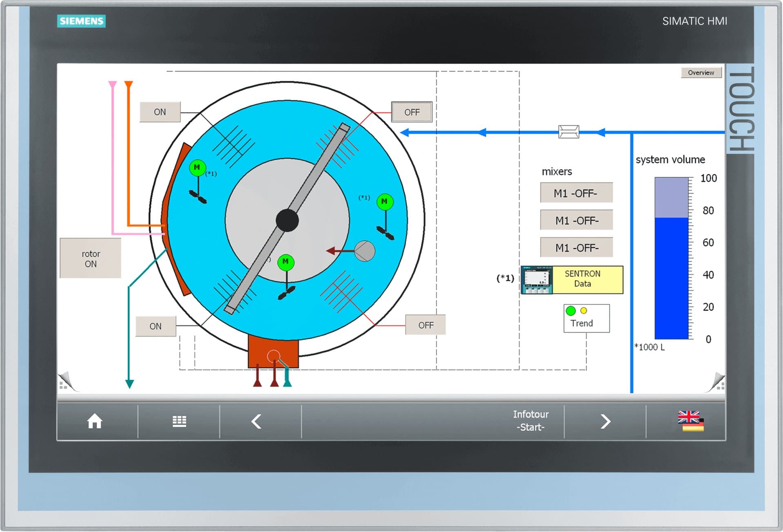
Task: Switch on with the upper ON button
Action: pyautogui.click(x=160, y=112)
